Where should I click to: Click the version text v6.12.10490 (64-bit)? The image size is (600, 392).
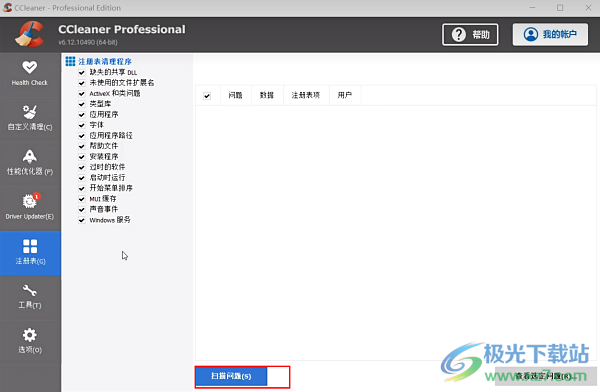coord(88,42)
